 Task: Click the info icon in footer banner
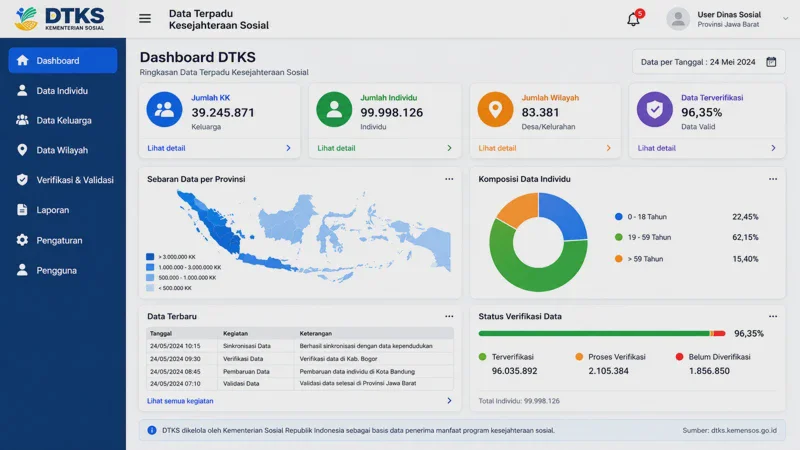(152, 430)
